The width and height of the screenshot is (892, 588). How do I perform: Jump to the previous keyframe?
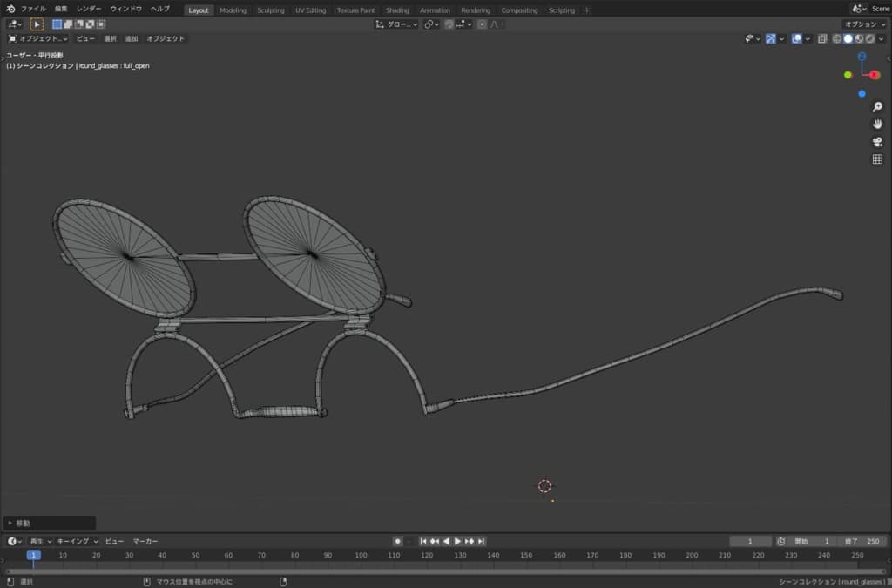(435, 541)
